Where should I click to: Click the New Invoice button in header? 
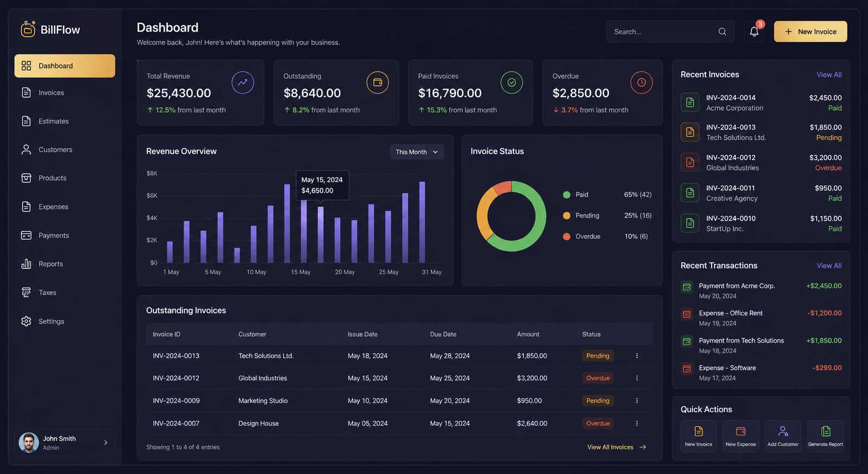coord(810,31)
